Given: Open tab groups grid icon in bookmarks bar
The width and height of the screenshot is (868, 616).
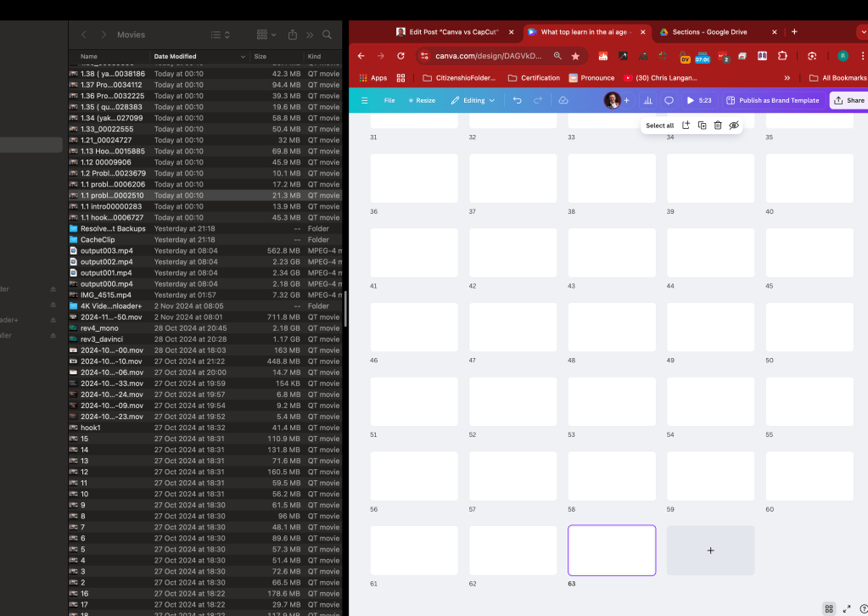Looking at the screenshot, I should coord(400,78).
